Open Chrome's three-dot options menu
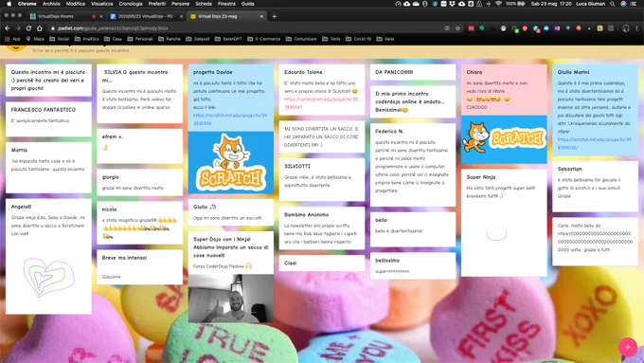 pos(636,28)
